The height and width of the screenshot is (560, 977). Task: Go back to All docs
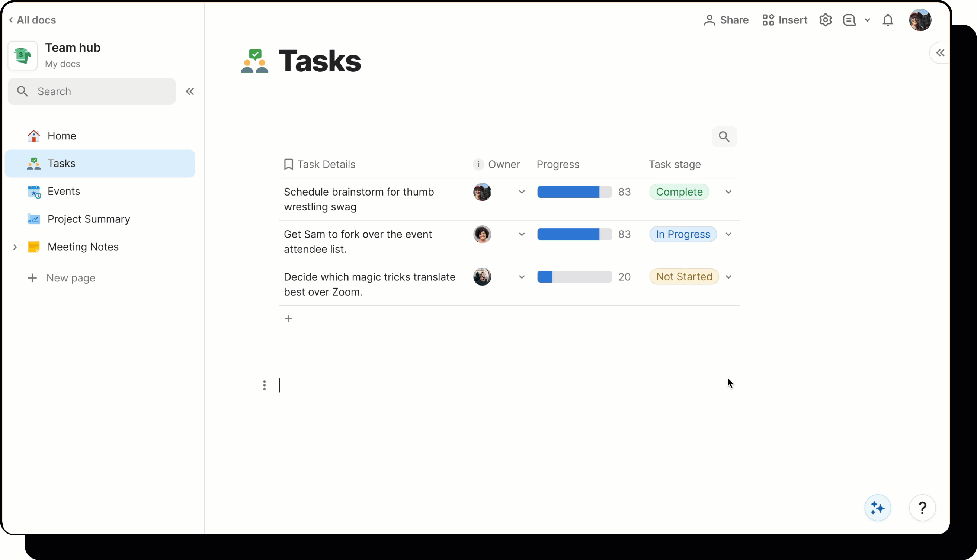coord(32,20)
